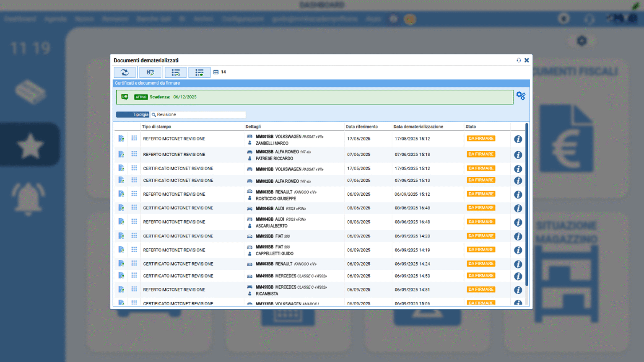644x362 pixels.
Task: Open the certificate settings gears icon
Action: click(521, 96)
